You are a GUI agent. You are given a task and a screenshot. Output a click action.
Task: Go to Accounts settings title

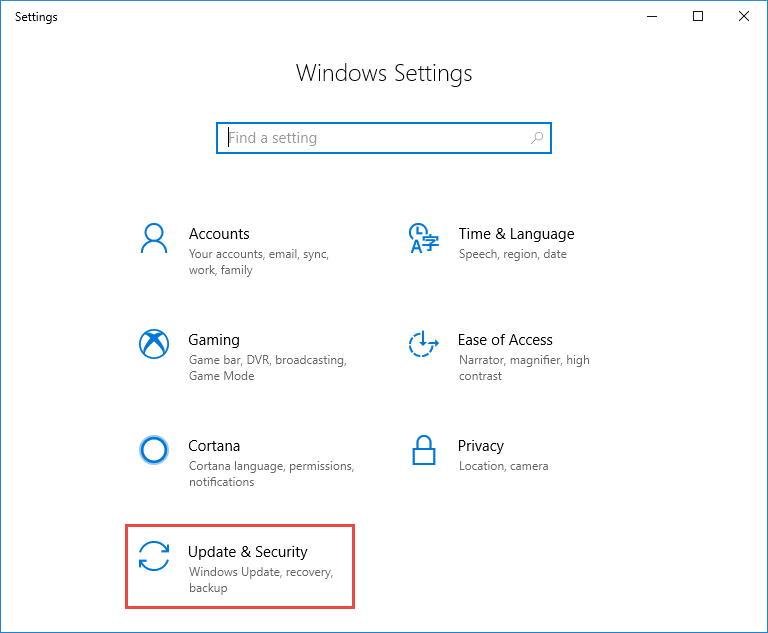219,234
